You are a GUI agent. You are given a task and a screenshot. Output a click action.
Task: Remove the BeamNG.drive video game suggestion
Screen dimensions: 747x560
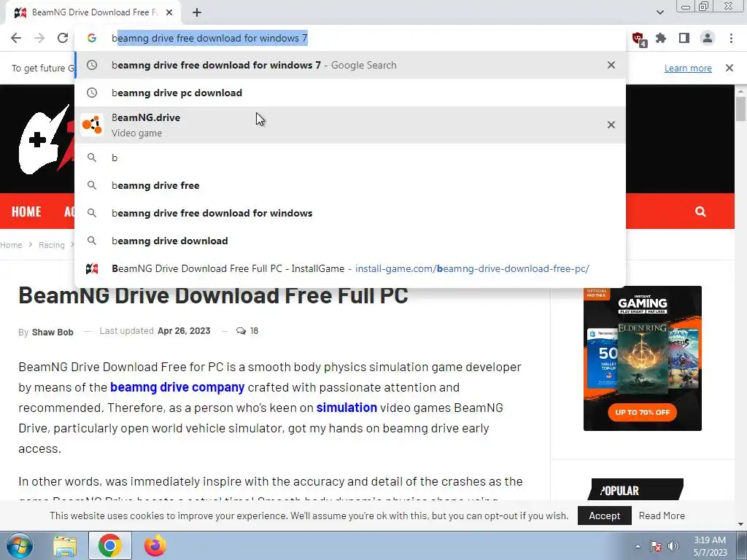pyautogui.click(x=611, y=125)
